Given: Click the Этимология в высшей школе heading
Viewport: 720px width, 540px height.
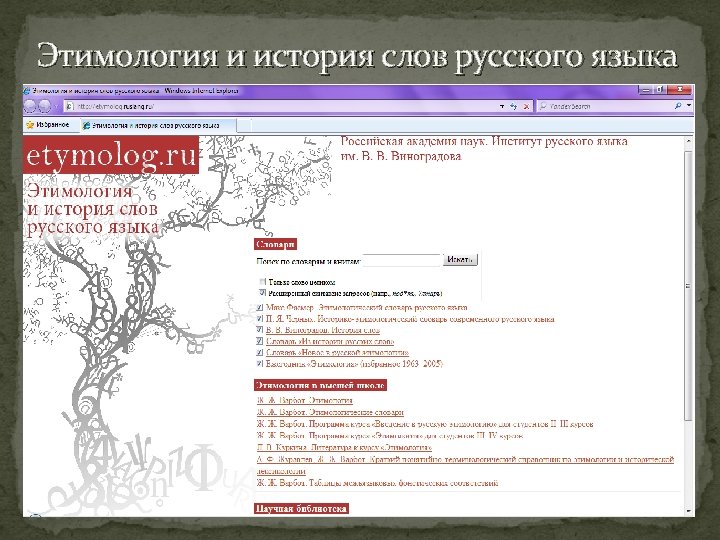Looking at the screenshot, I should click(321, 385).
